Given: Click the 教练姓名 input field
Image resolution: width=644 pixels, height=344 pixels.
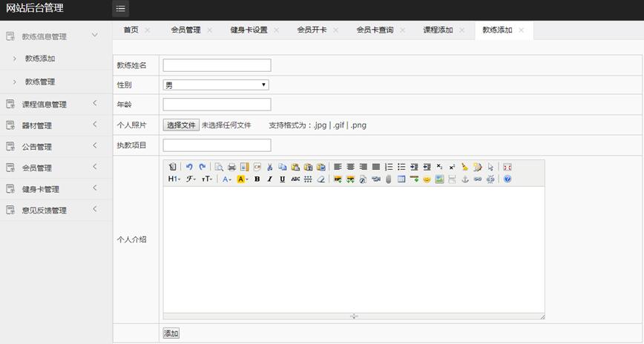Looking at the screenshot, I should tap(217, 65).
